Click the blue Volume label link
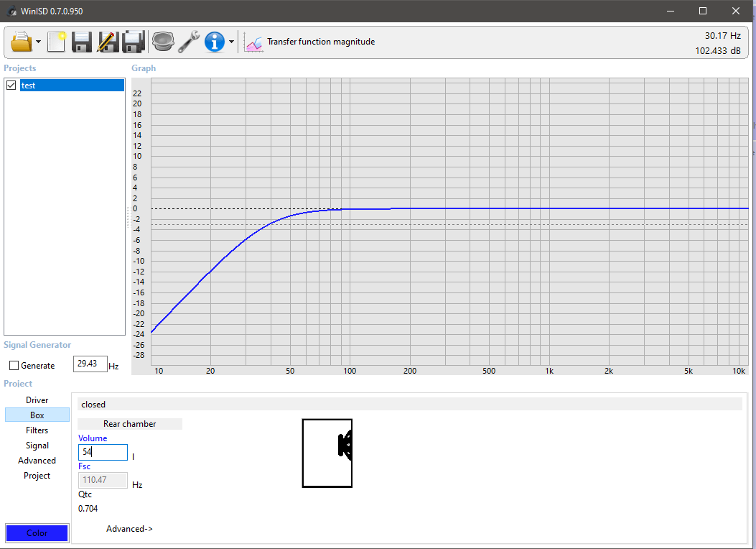The width and height of the screenshot is (756, 549). 93,438
